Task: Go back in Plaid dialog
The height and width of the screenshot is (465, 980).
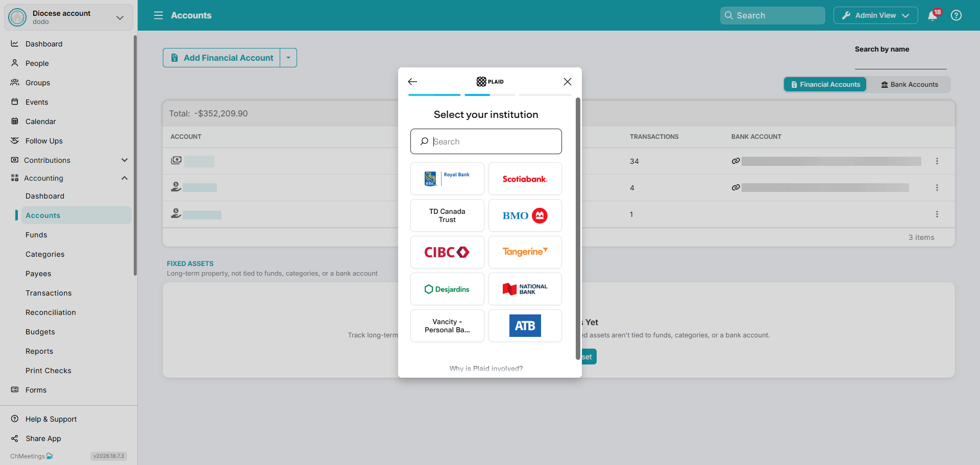Action: (412, 82)
